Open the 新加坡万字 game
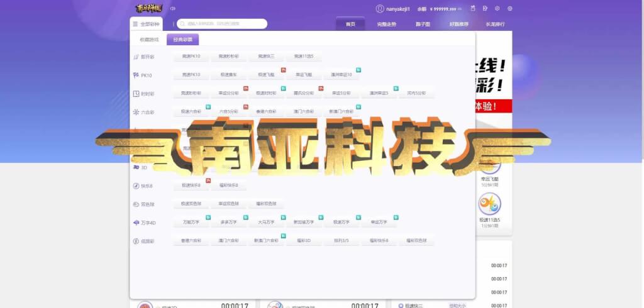The height and width of the screenshot is (308, 644). pyautogui.click(x=304, y=222)
